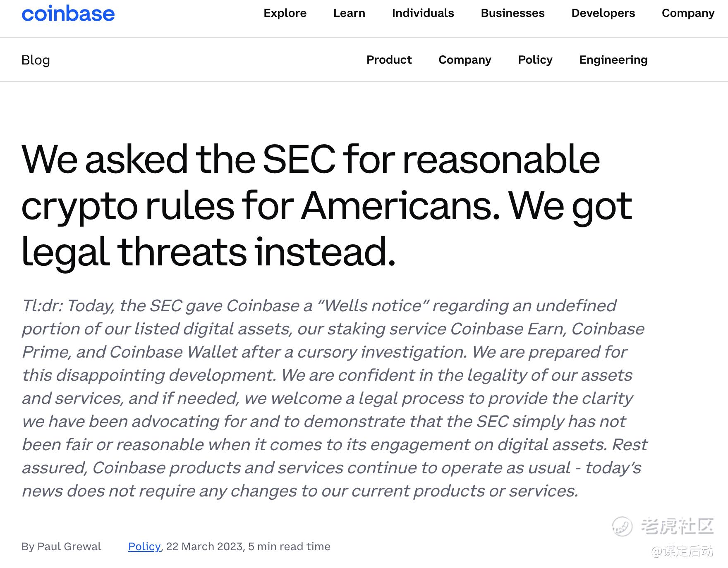Click the Coinbase logo
The width and height of the screenshot is (728, 568).
pyautogui.click(x=68, y=14)
